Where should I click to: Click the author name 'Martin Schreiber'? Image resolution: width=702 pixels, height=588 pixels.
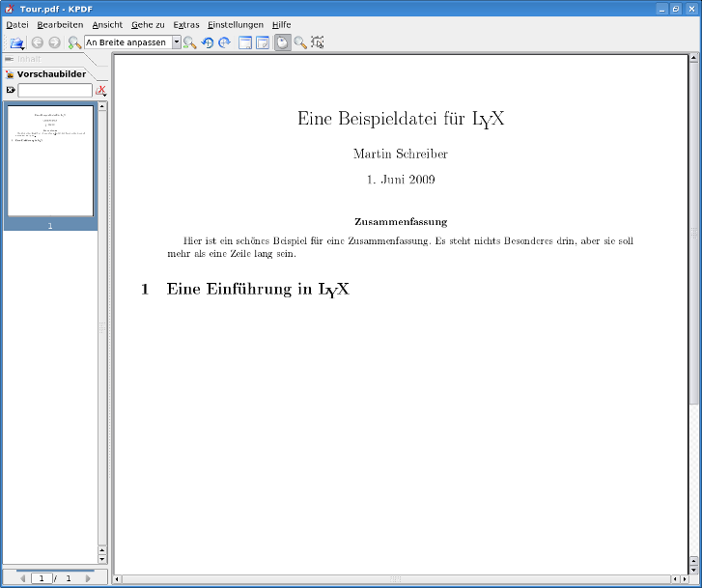[x=401, y=154]
